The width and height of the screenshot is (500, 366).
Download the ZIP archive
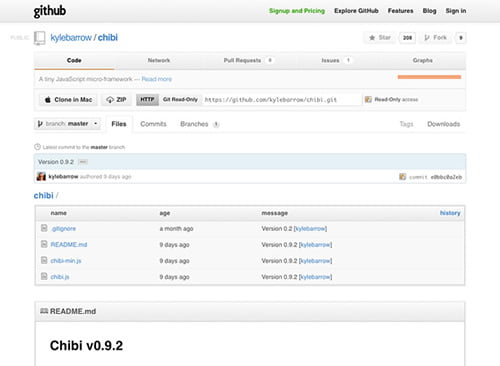tap(116, 100)
